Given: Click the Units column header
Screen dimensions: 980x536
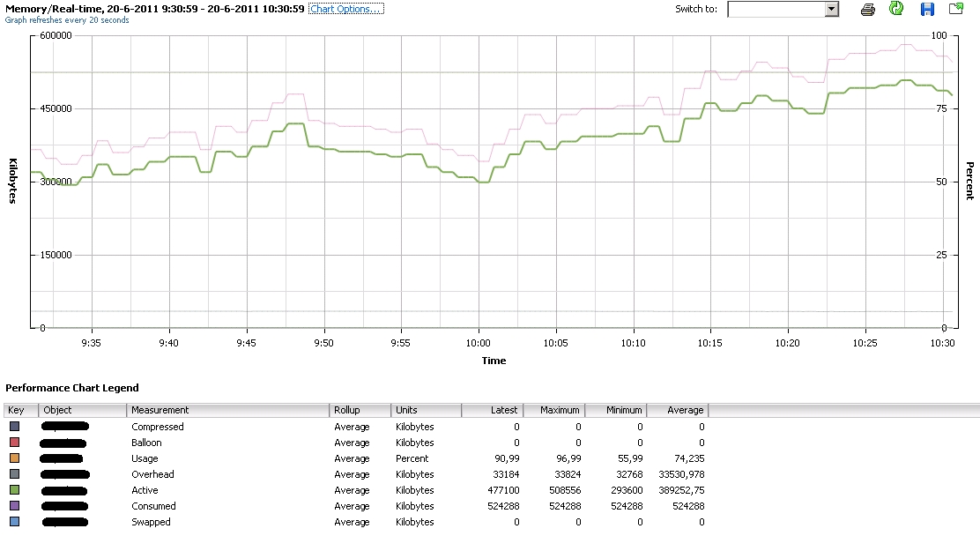Looking at the screenshot, I should click(426, 410).
